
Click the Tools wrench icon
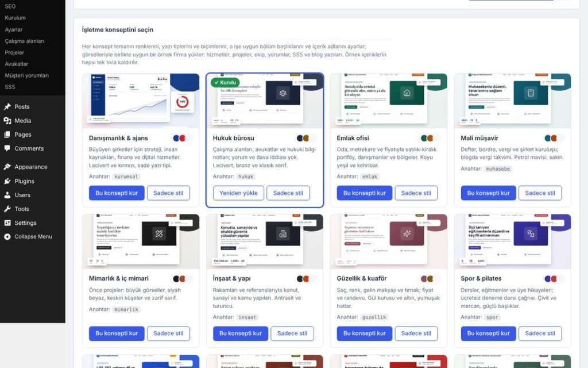coord(7,209)
